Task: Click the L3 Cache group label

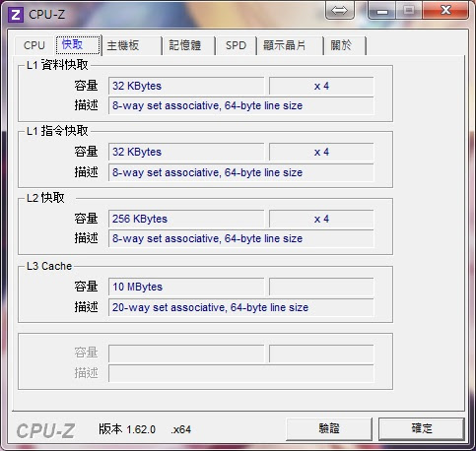Action: [x=49, y=266]
